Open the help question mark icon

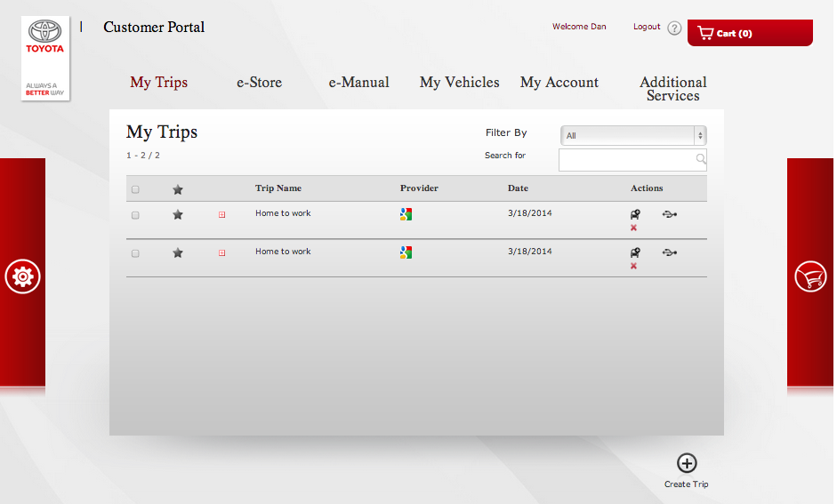tap(675, 28)
